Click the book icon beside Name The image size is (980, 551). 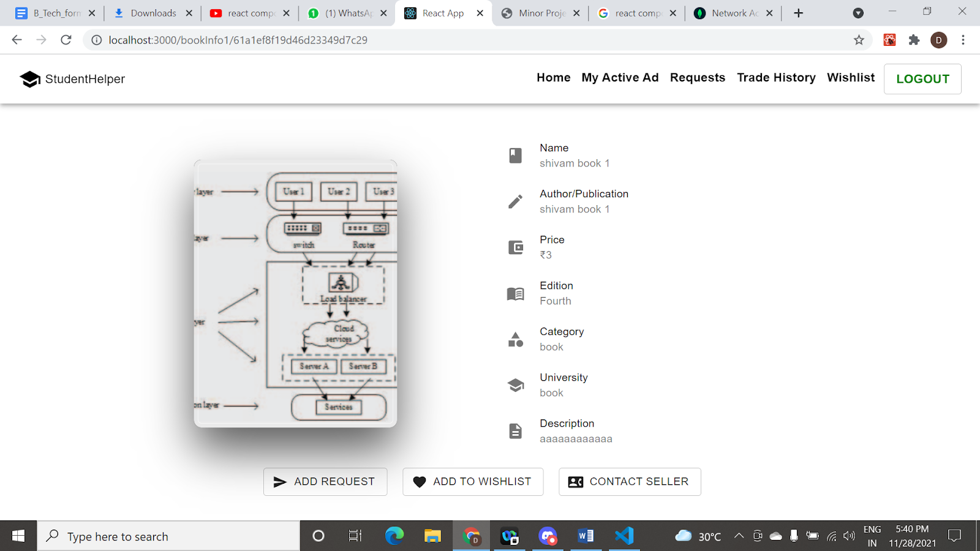(516, 156)
